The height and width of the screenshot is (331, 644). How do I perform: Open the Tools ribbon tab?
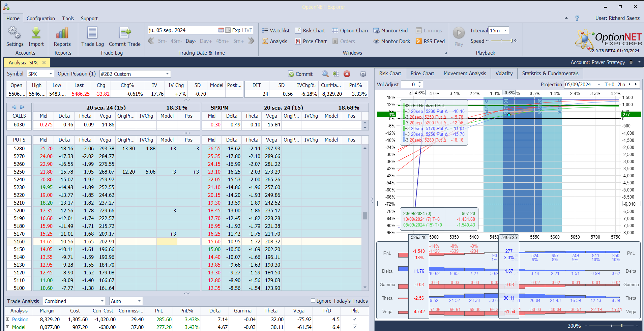click(x=68, y=18)
